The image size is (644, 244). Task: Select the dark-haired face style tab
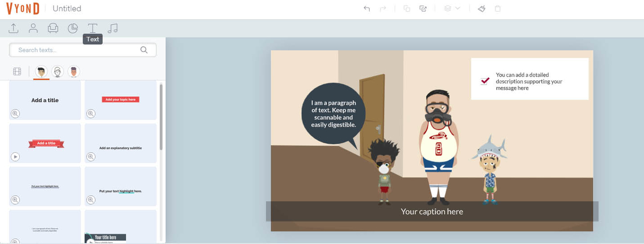pyautogui.click(x=41, y=71)
